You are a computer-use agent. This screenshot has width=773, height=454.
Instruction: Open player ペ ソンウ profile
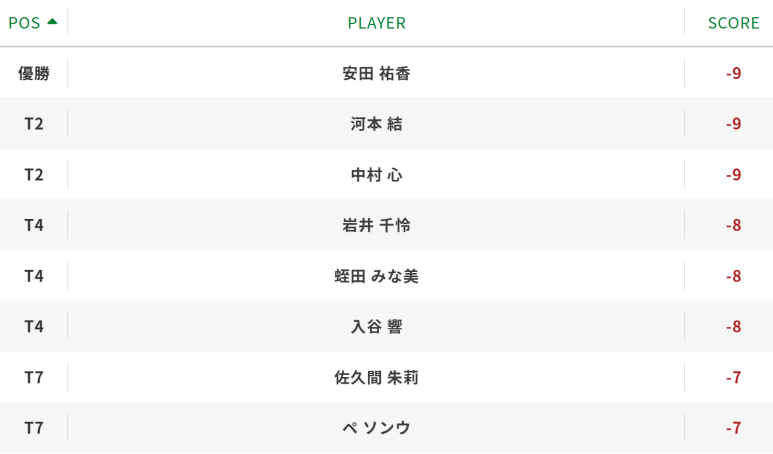pyautogui.click(x=377, y=428)
